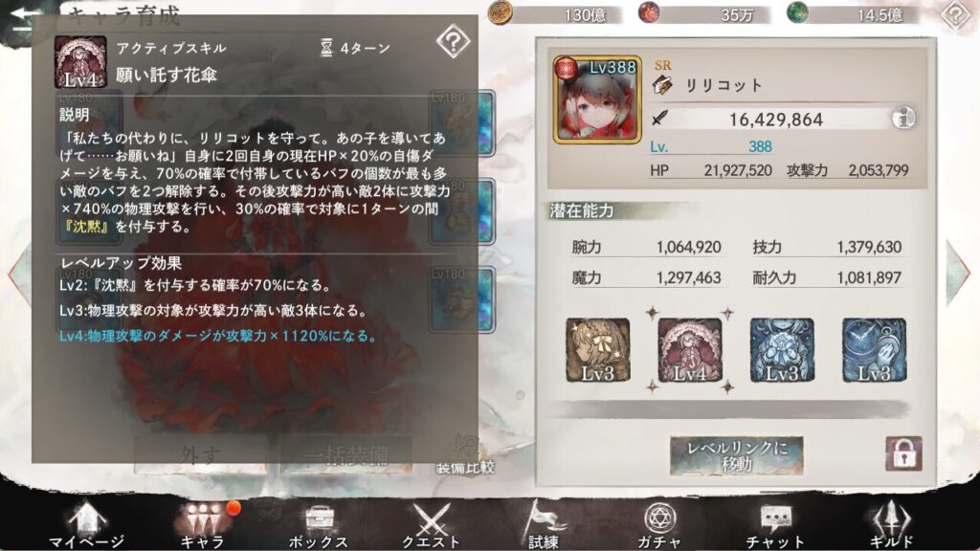Select the Lv4 flower umbrella skill icon
This screenshot has width=980, height=551.
[x=690, y=350]
